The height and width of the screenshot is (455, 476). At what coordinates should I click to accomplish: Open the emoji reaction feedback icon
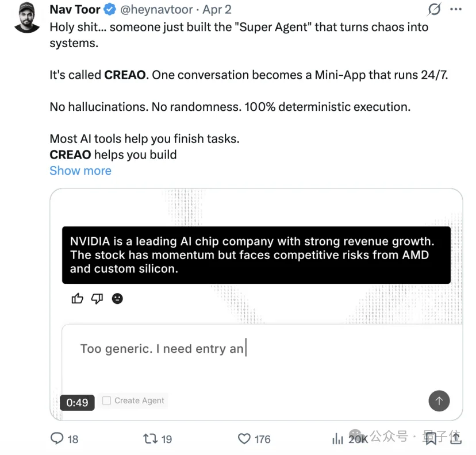[117, 298]
